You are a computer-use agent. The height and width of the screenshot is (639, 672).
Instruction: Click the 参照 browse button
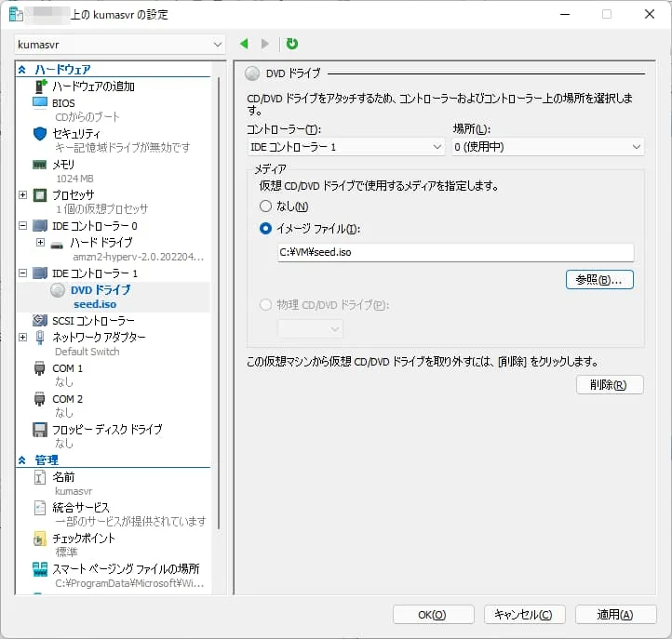pos(599,280)
